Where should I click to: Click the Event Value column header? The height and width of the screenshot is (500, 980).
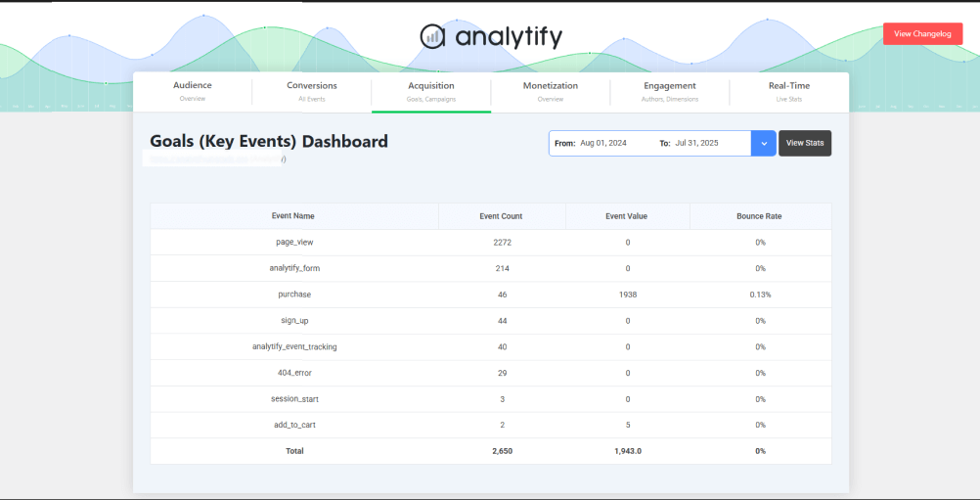[627, 216]
